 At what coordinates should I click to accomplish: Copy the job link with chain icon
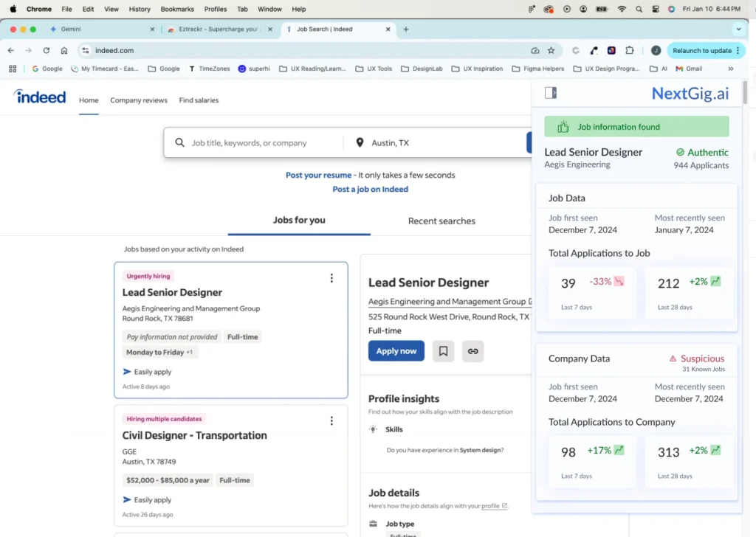473,351
